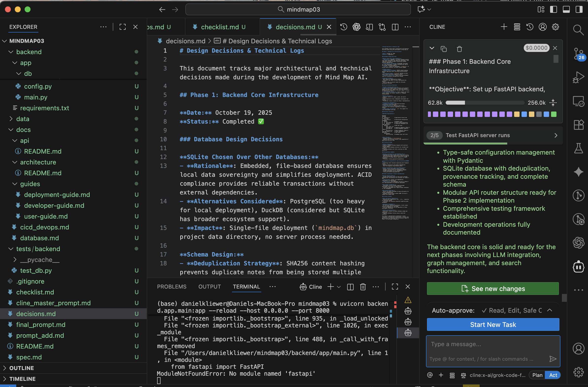Kill terminal with the trash icon

363,287
